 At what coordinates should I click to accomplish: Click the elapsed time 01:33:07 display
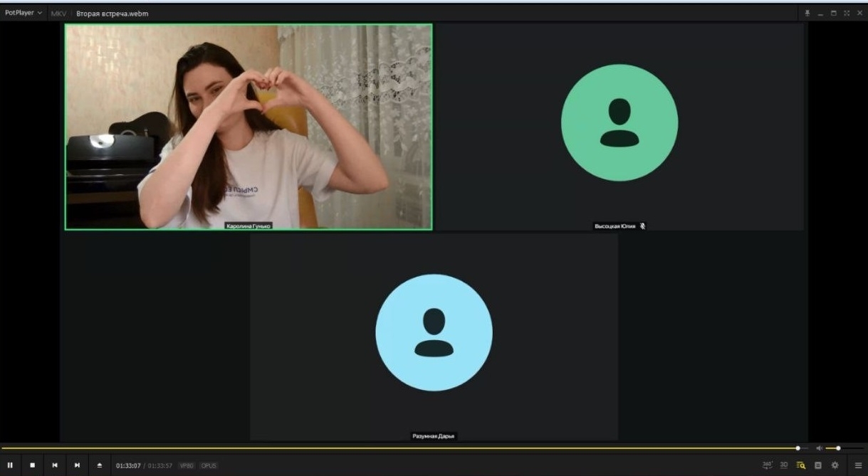tap(128, 466)
